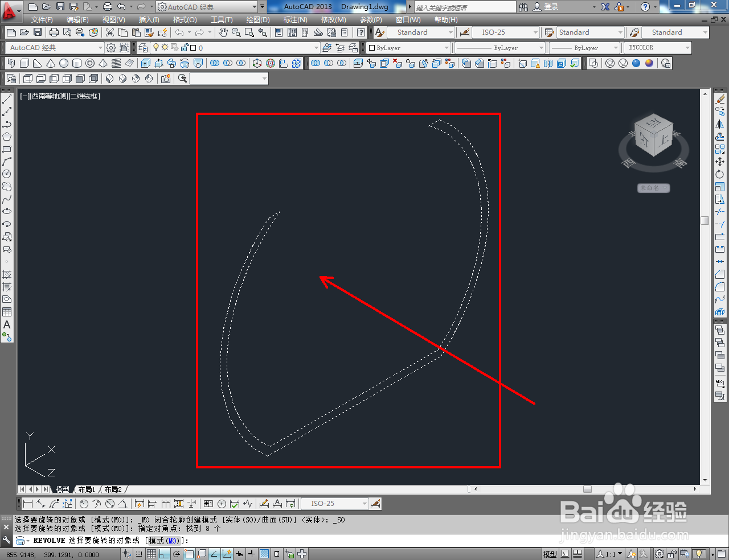Open the table style Standard dropdown
Viewport: 729px width, 560px height.
click(620, 32)
